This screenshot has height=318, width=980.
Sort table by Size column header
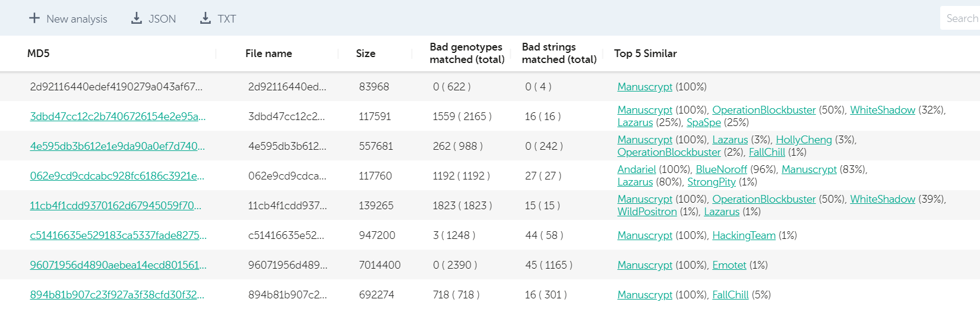tap(365, 53)
